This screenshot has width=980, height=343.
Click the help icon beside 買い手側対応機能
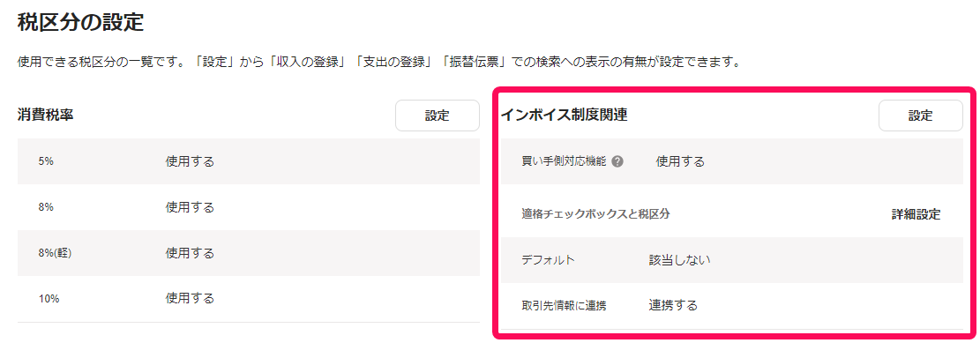617,162
